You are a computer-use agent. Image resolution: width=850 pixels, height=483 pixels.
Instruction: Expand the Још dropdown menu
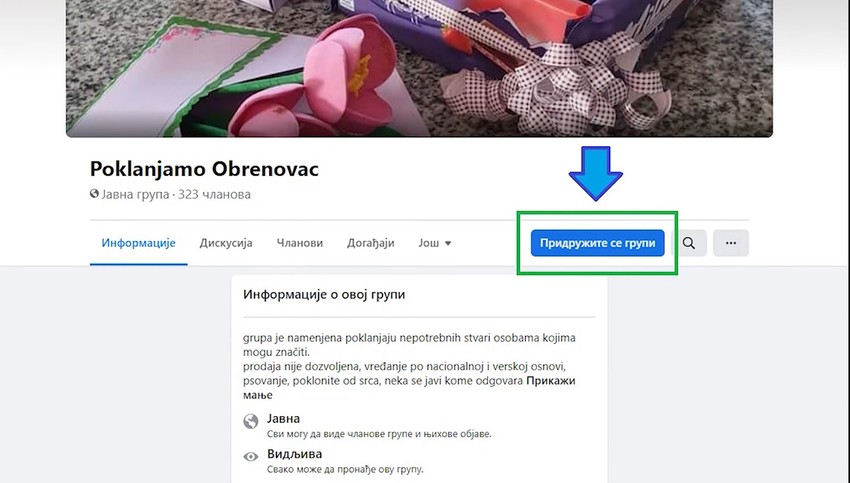(x=435, y=243)
